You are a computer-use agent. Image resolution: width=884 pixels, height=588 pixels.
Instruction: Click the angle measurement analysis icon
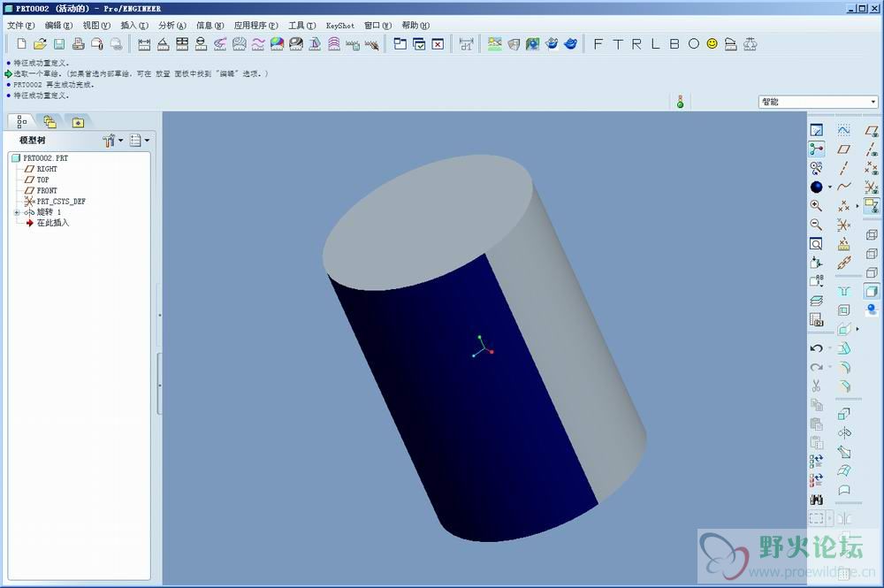click(163, 44)
